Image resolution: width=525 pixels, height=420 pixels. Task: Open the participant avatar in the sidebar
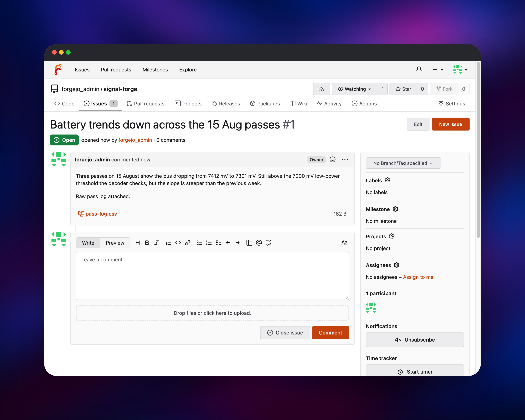[x=371, y=308]
